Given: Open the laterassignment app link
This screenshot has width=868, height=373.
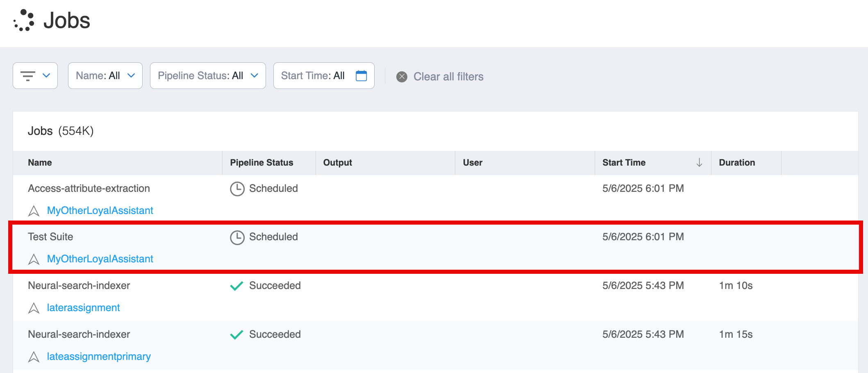Looking at the screenshot, I should pyautogui.click(x=83, y=308).
